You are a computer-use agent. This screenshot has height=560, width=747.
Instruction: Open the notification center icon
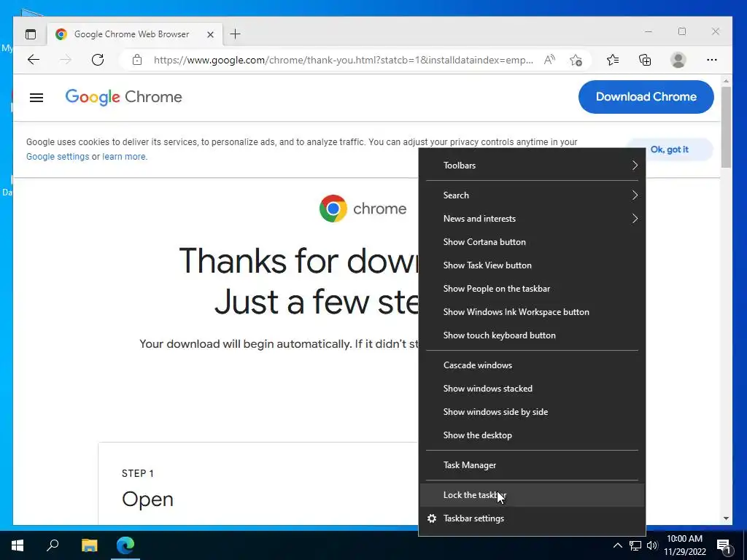[724, 546]
